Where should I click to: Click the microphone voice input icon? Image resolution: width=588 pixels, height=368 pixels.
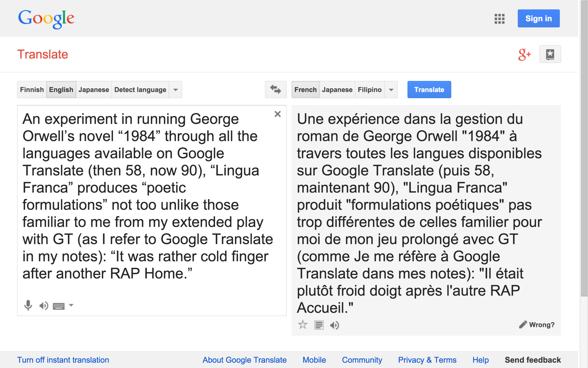[28, 305]
